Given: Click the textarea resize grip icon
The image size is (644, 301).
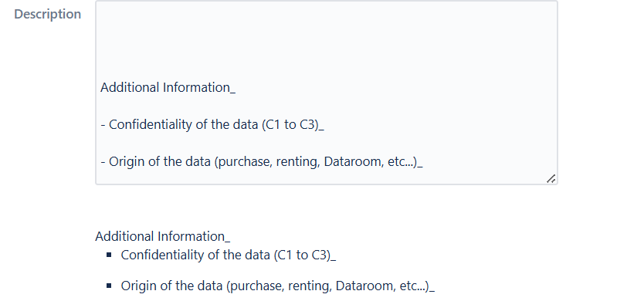Looking at the screenshot, I should click(551, 178).
